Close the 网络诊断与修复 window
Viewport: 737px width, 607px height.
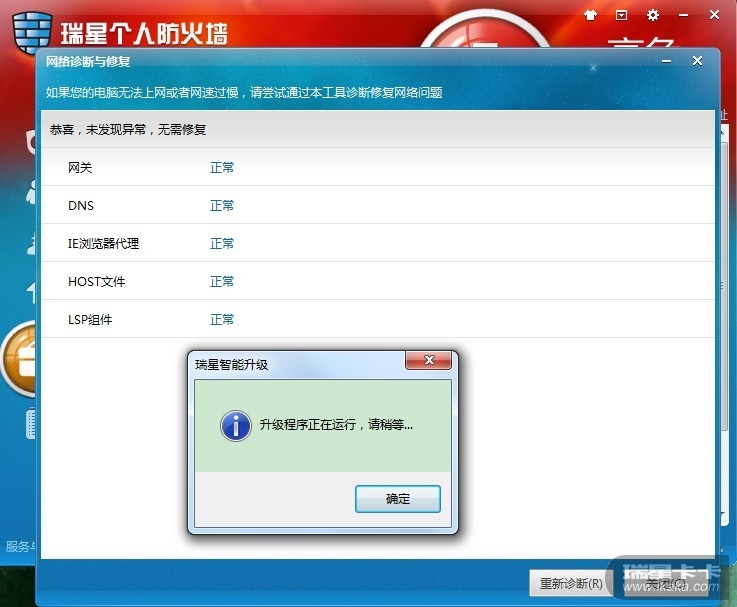[x=697, y=61]
